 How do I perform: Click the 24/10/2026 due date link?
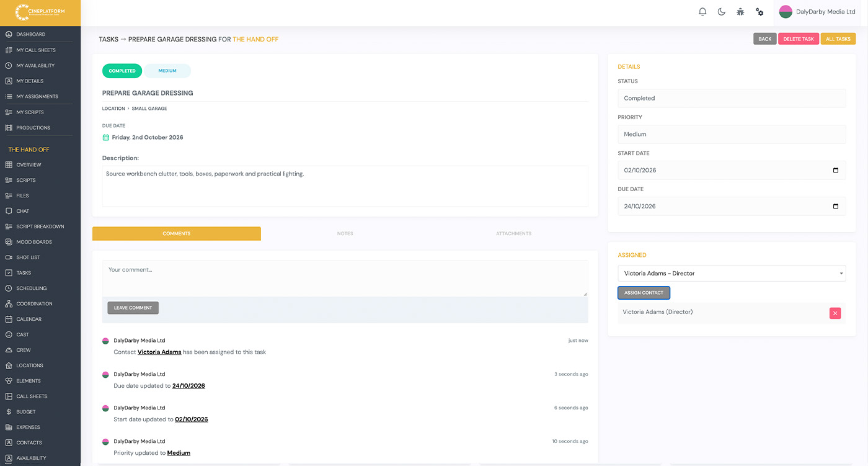tap(188, 386)
